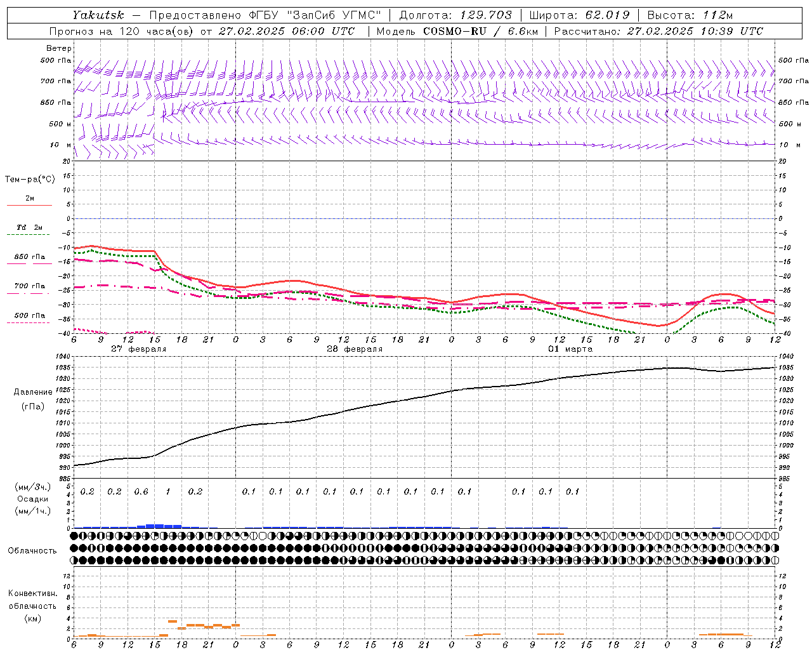Click the (км) units label
The image size is (812, 650).
tap(32, 618)
